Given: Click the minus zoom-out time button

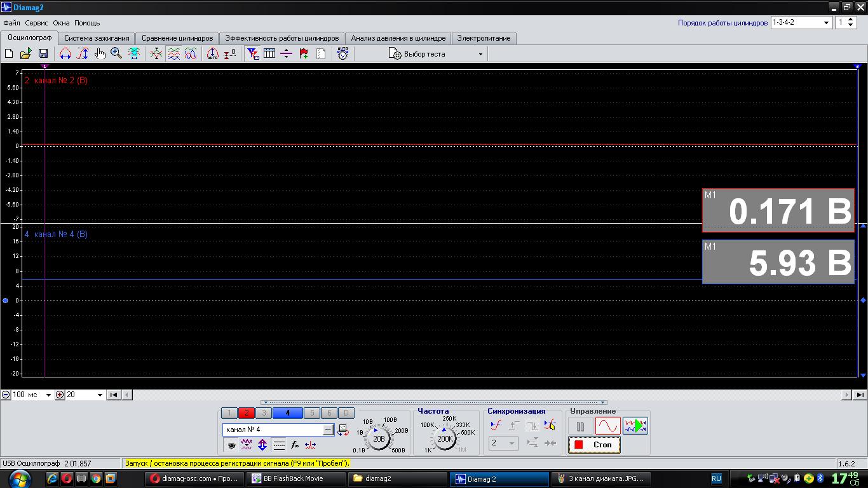Looking at the screenshot, I should 6,395.
